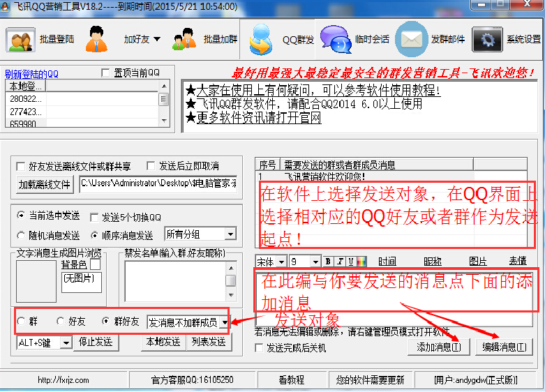
Task: Click the 批量加群 group icon
Action: [x=184, y=39]
